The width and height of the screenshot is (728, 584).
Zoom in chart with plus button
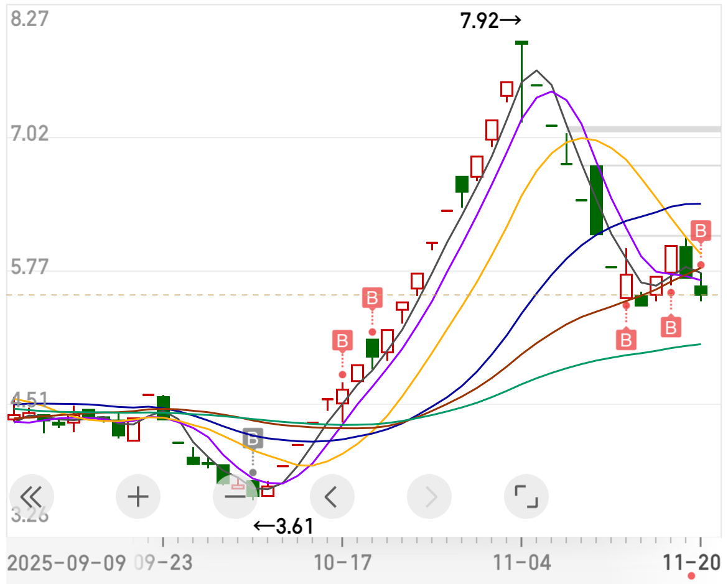(x=138, y=496)
